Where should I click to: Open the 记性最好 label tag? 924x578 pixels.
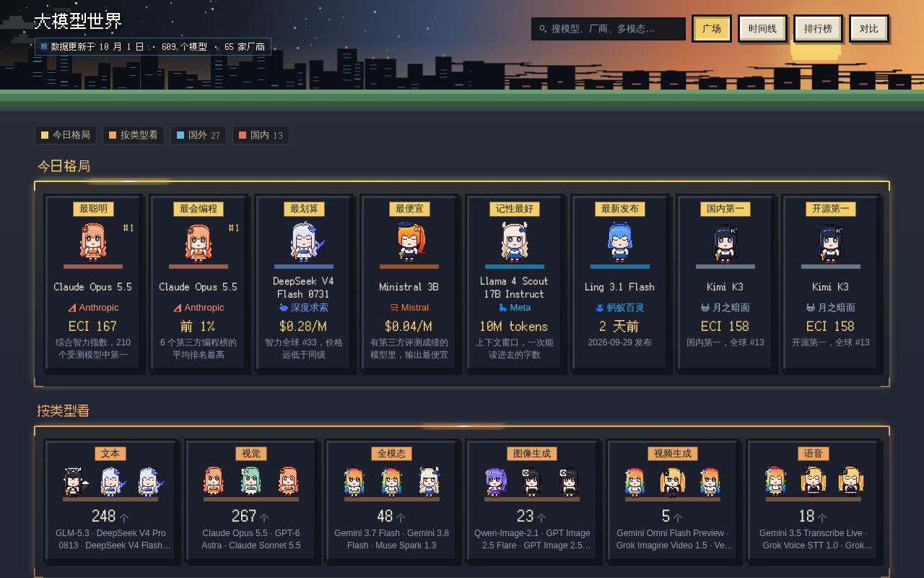[x=514, y=209]
